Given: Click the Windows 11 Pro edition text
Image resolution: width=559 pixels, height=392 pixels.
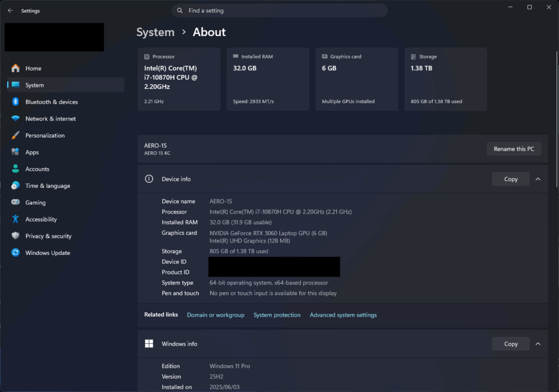Looking at the screenshot, I should [x=230, y=366].
